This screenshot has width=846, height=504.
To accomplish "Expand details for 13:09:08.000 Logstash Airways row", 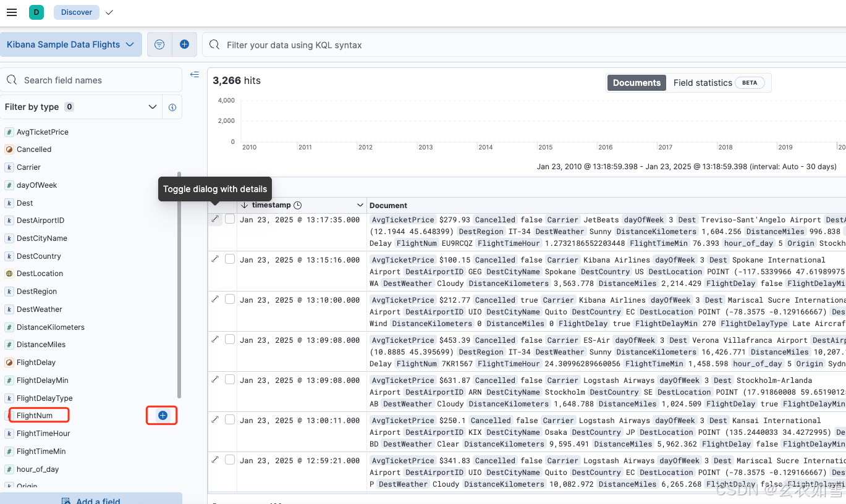I will click(x=215, y=379).
